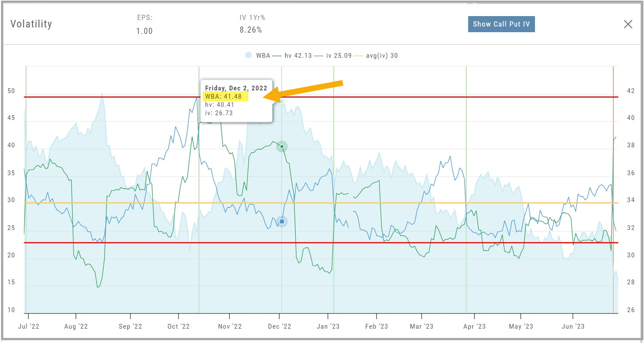Click the red vertical line in late June '23
Image resolution: width=644 pixels, height=343 pixels.
tap(613, 174)
